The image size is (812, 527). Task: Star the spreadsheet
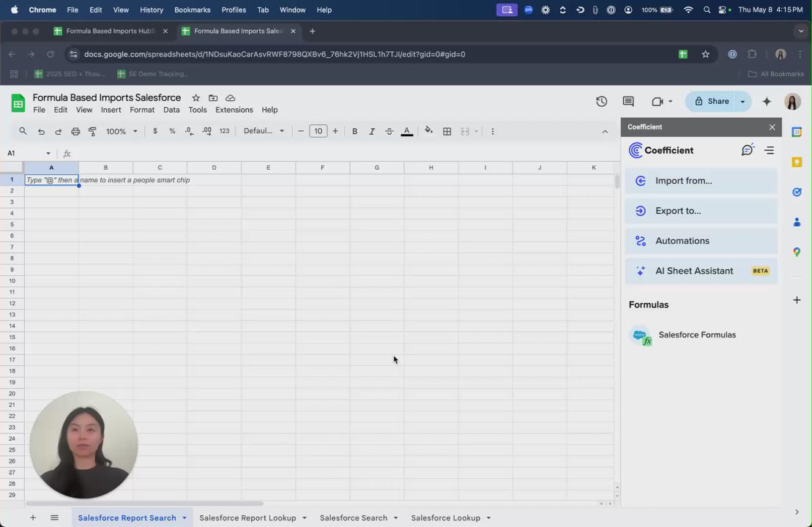[195, 98]
